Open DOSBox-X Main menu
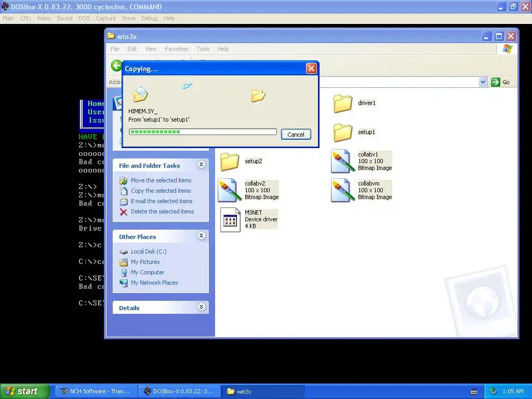The width and height of the screenshot is (532, 399). 8,18
